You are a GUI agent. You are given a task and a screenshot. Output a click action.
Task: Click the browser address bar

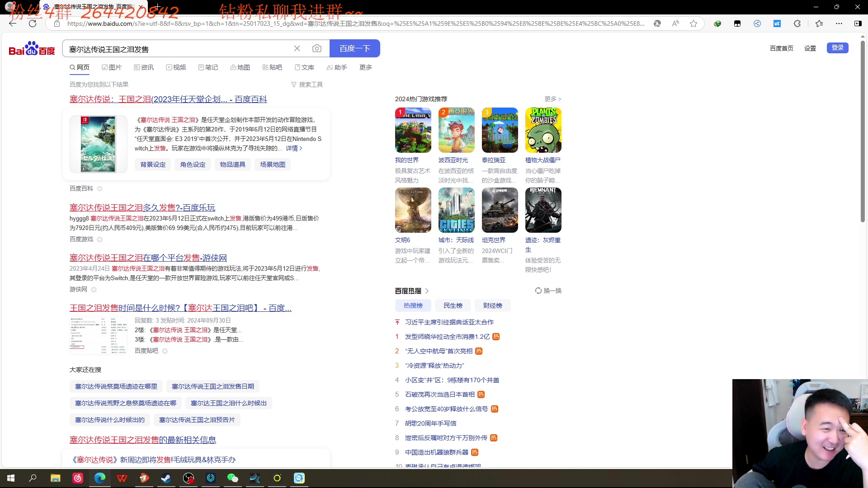coord(355,23)
